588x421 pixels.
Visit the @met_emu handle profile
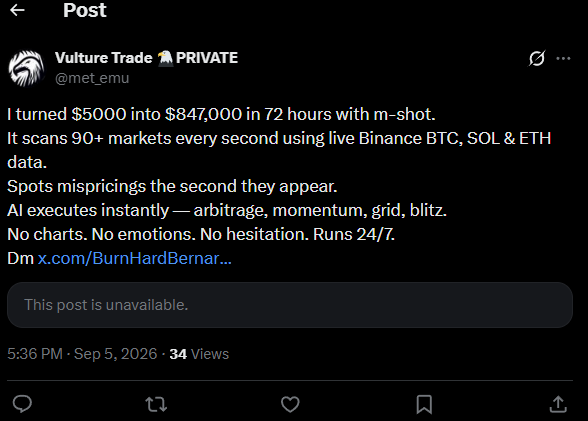point(92,78)
